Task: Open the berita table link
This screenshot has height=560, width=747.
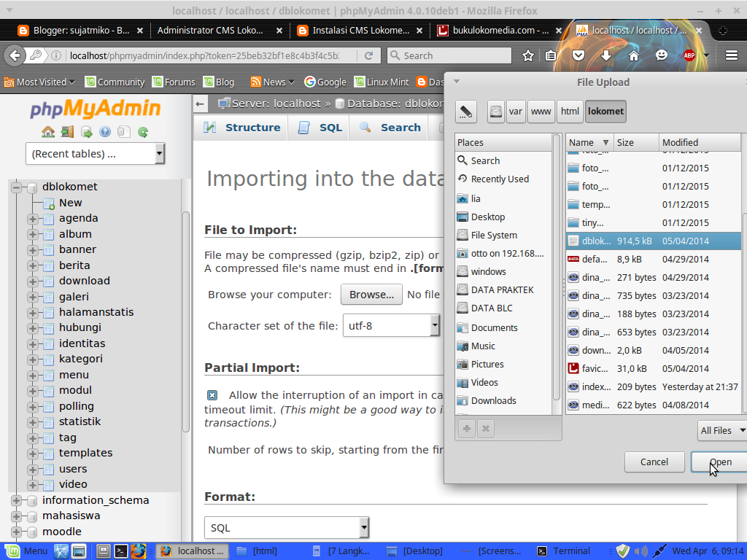Action: point(74,265)
